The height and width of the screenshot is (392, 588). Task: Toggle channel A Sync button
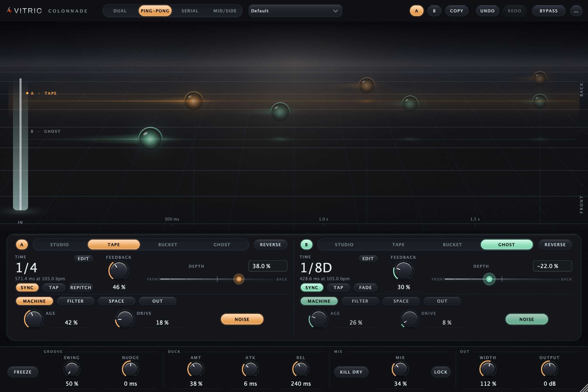click(x=27, y=287)
